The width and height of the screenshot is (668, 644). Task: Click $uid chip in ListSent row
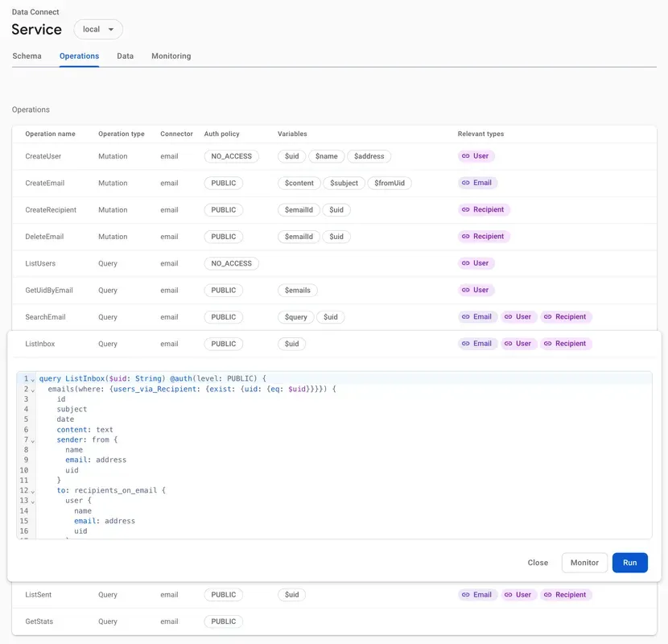(x=291, y=595)
